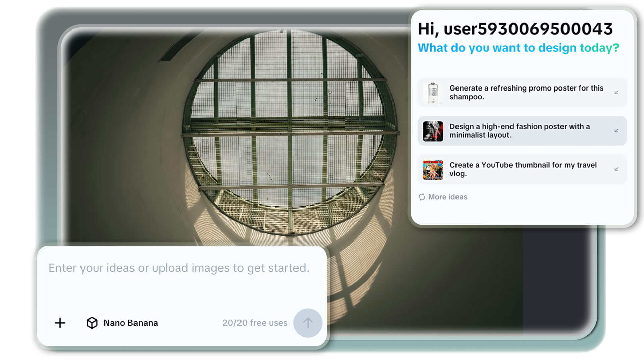
Task: Click the insert arrow on fashion poster suggestion
Action: click(x=616, y=131)
